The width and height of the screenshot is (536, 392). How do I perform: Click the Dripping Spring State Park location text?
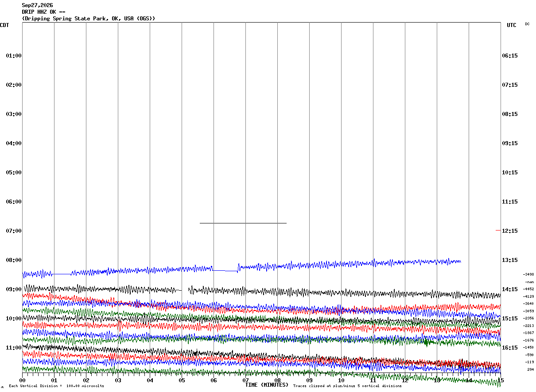pos(89,19)
